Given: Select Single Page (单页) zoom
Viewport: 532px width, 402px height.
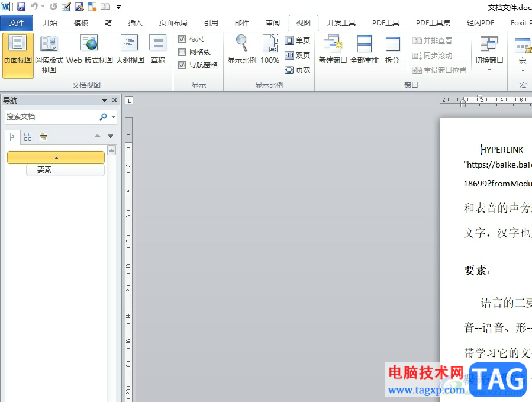Looking at the screenshot, I should click(x=298, y=40).
